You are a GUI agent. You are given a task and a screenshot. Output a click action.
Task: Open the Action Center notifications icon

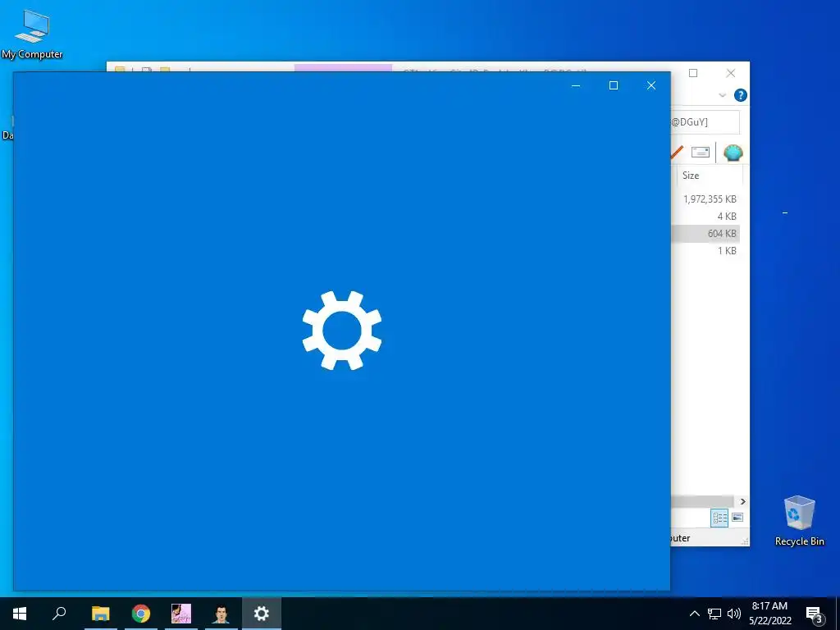click(x=815, y=614)
